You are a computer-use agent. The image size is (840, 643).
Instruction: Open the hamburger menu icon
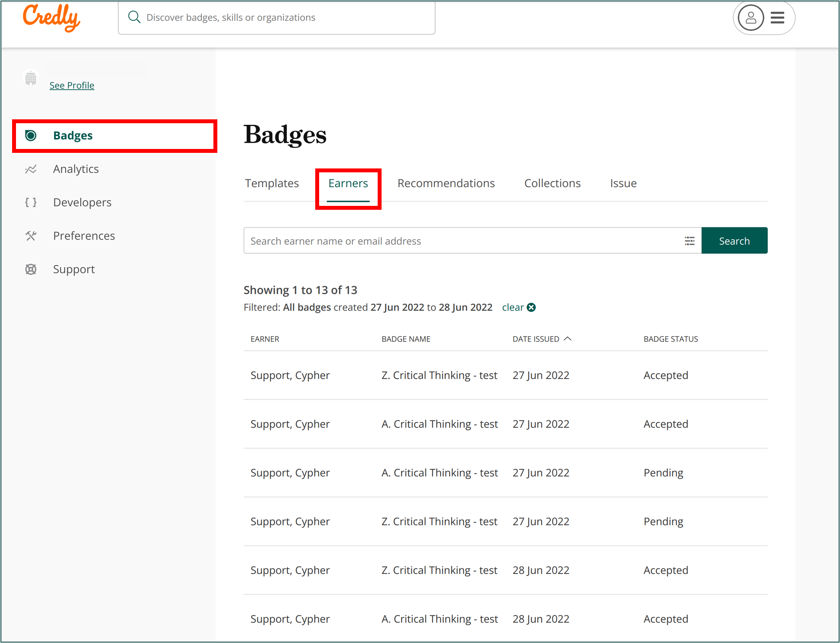pyautogui.click(x=777, y=18)
